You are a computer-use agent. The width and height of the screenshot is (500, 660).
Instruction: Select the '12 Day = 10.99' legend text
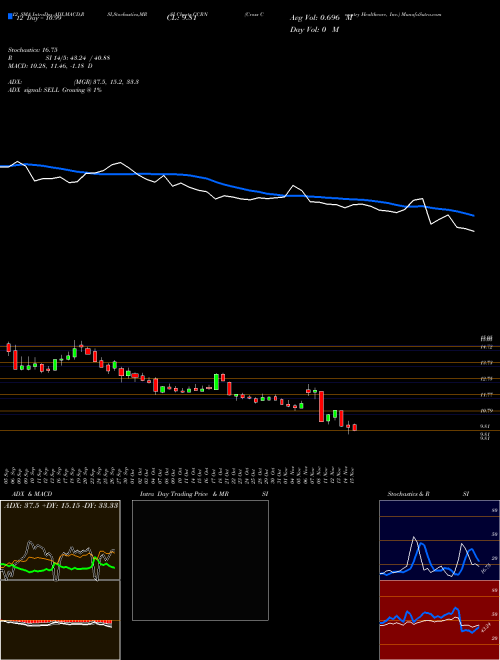37,18
